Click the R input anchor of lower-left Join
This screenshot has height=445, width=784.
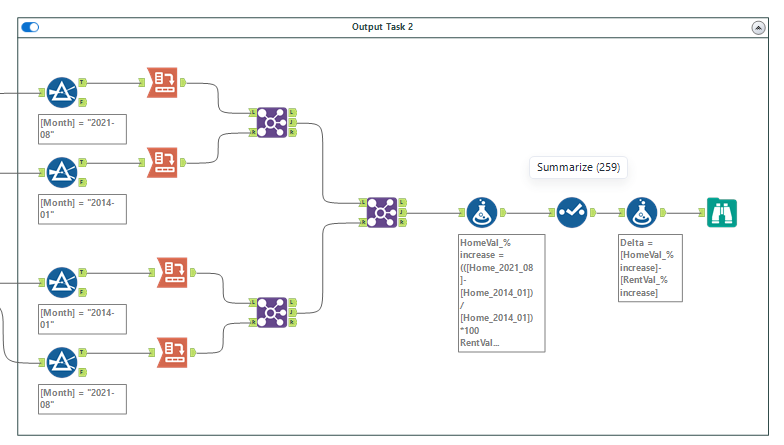click(x=252, y=322)
